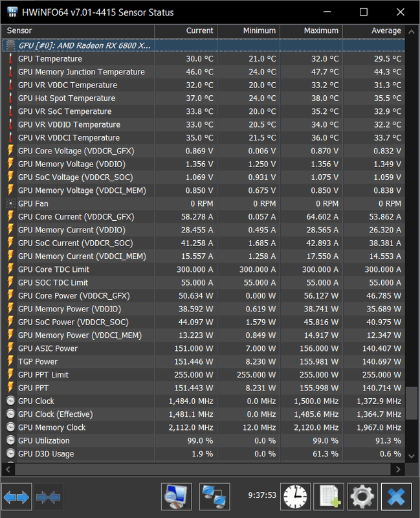Click the GPU Temperature thermometer icon

coord(10,59)
